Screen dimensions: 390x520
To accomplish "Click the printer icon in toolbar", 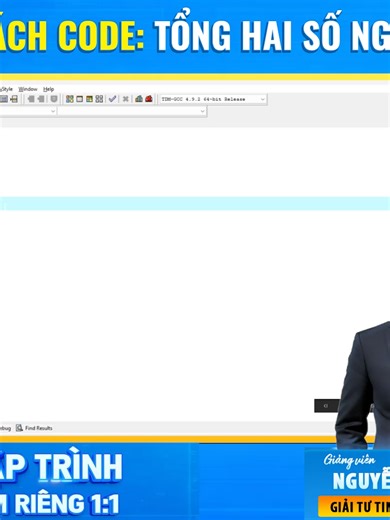I will [14, 99].
